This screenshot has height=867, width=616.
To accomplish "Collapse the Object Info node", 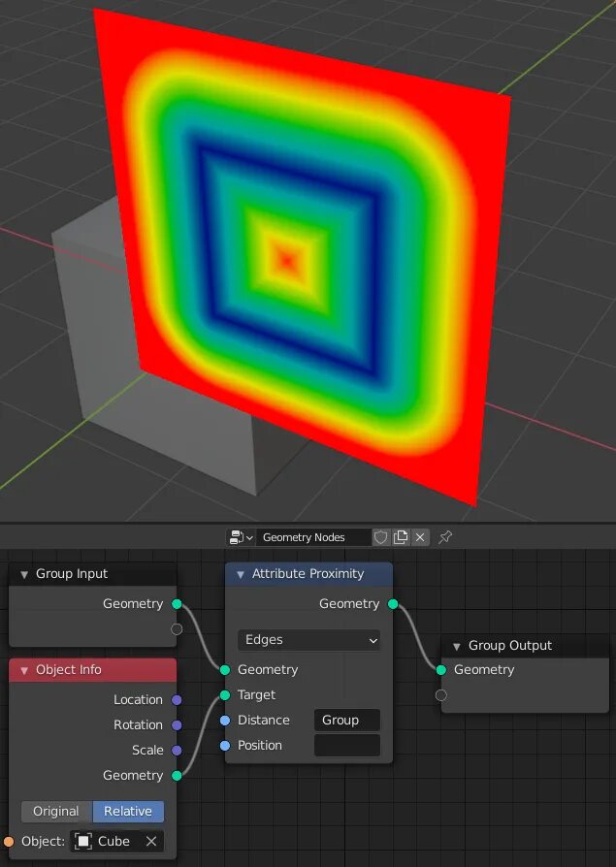I will [x=24, y=670].
